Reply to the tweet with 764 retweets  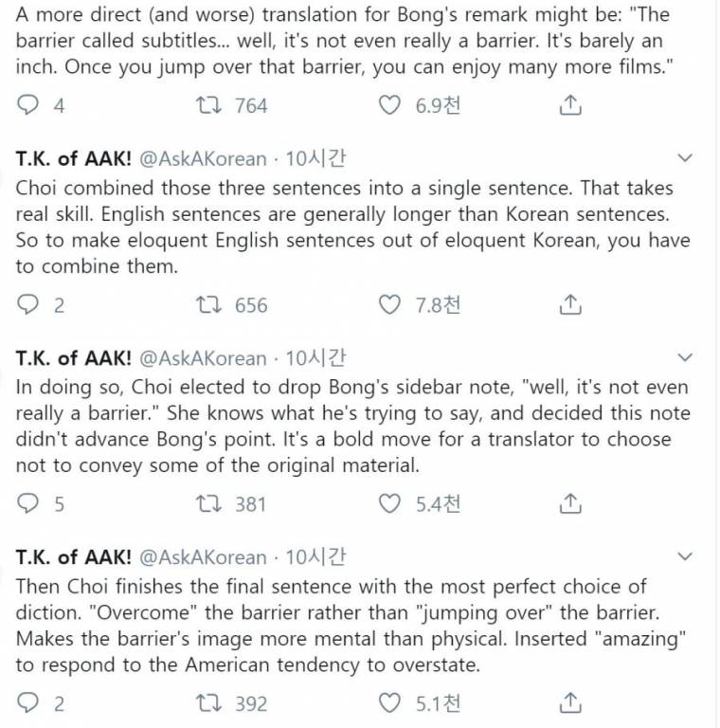click(27, 105)
